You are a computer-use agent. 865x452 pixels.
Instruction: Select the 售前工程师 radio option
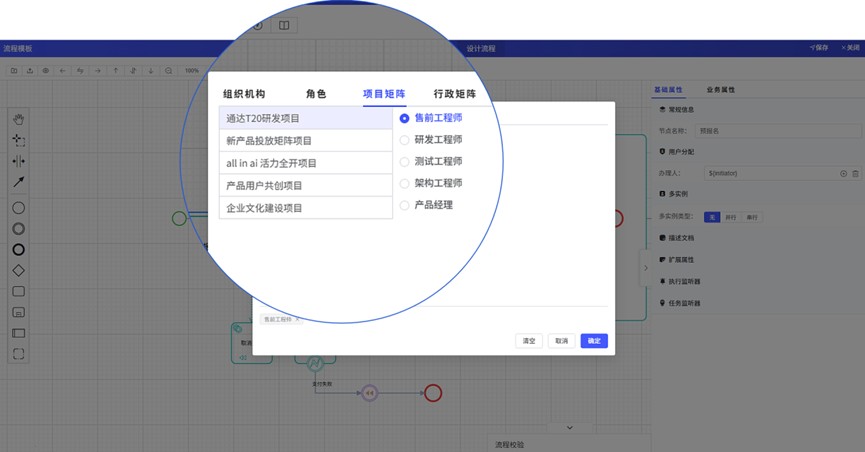click(405, 118)
